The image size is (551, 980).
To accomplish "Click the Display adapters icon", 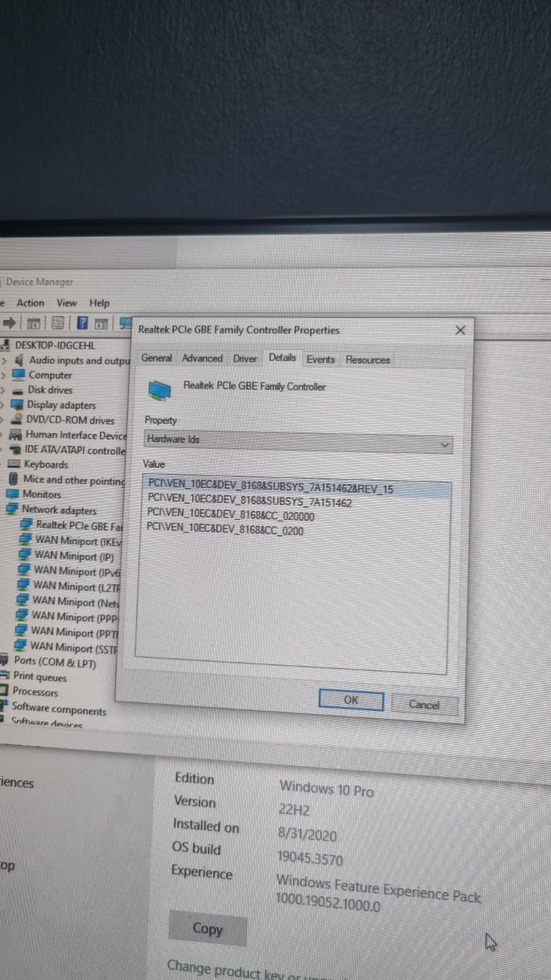I will (17, 404).
